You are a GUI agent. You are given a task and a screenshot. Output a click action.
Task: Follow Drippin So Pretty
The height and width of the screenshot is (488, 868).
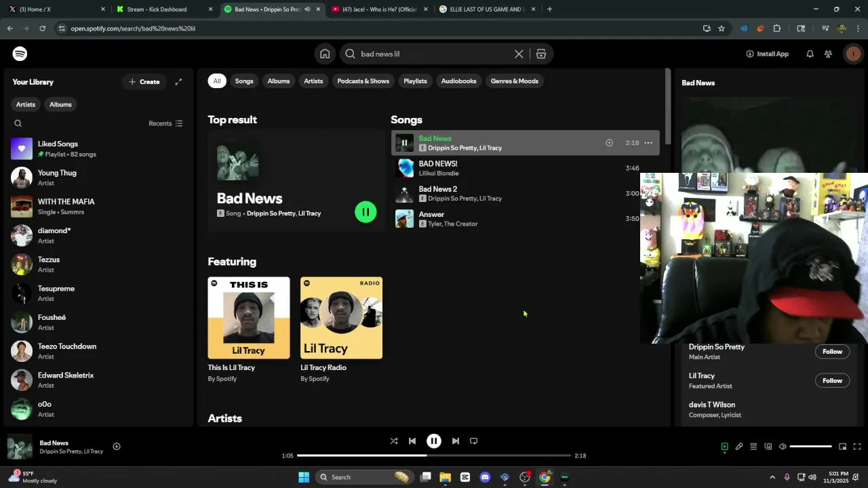[832, 351]
